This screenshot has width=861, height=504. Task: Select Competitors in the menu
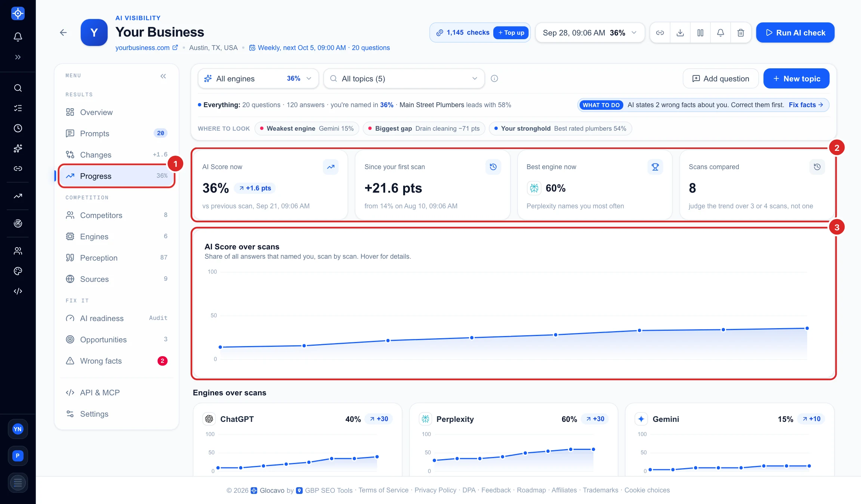click(117, 215)
